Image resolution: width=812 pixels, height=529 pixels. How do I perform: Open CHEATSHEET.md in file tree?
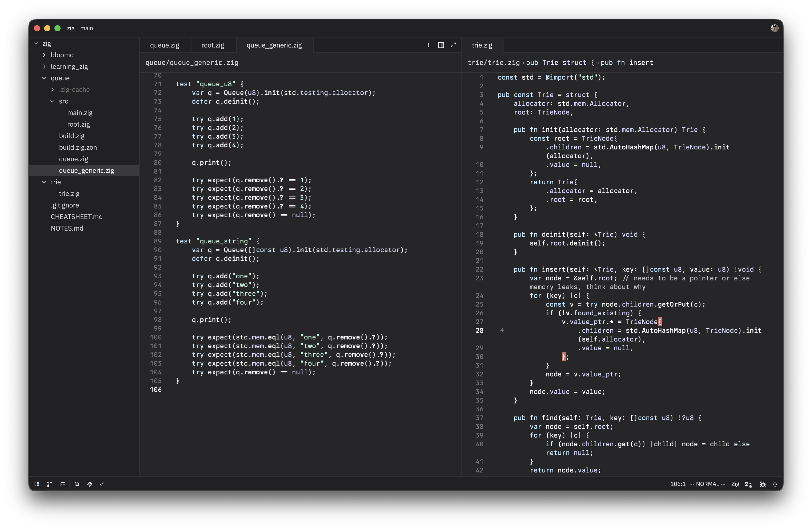pyautogui.click(x=76, y=217)
